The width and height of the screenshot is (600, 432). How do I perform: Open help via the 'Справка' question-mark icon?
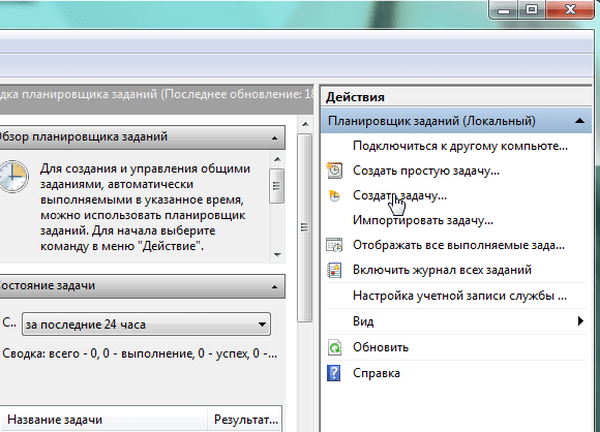pos(334,373)
